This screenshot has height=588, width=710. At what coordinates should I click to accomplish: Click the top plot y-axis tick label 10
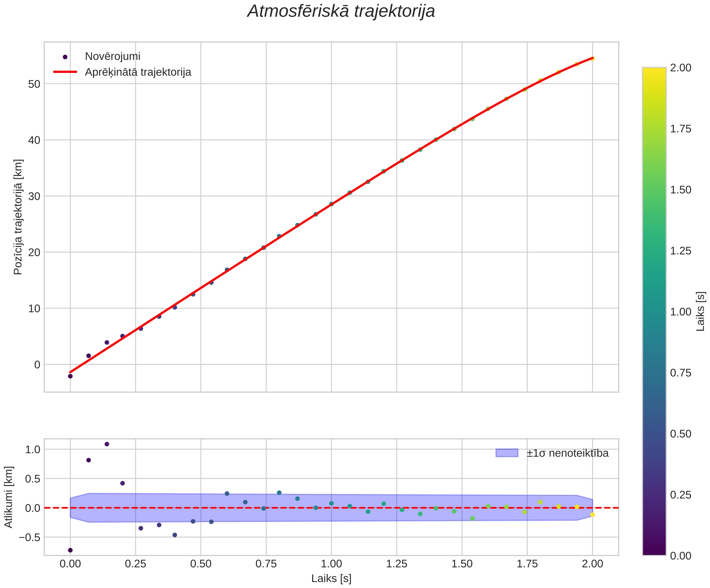[x=34, y=308]
